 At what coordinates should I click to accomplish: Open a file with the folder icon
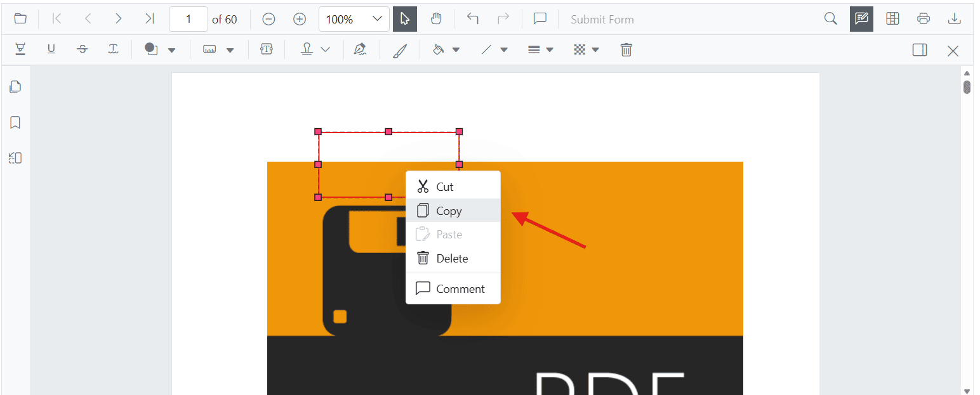coord(20,19)
